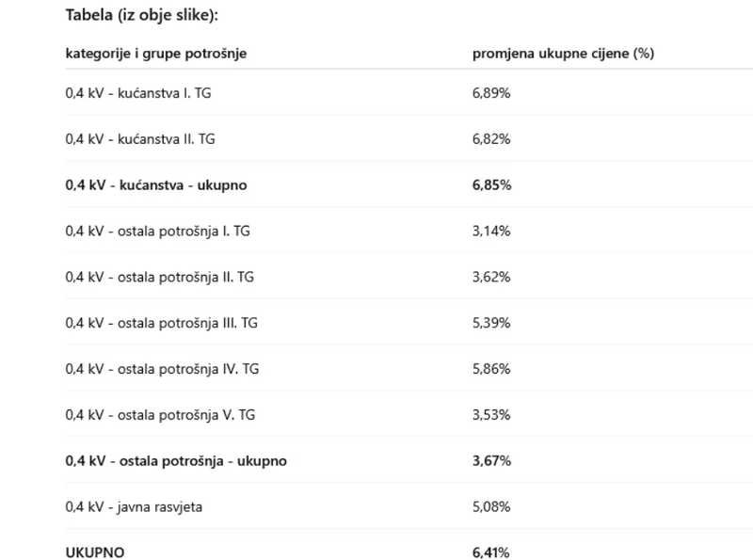
Task: Click 'promjena ukupne cijene (%)' column header
Action: [x=563, y=54]
